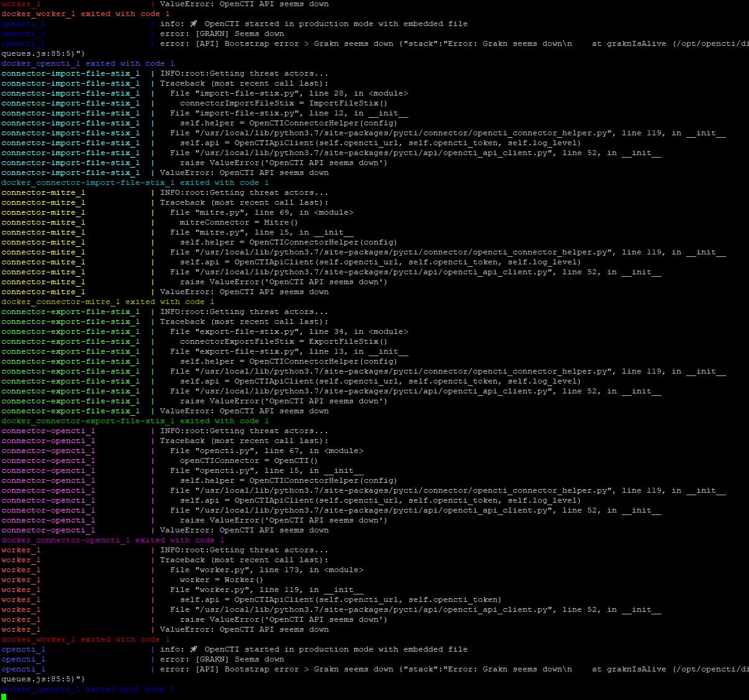The width and height of the screenshot is (749, 700).
Task: Click 'File "mitre.py", line 15, in __init__' text
Action: [x=262, y=232]
